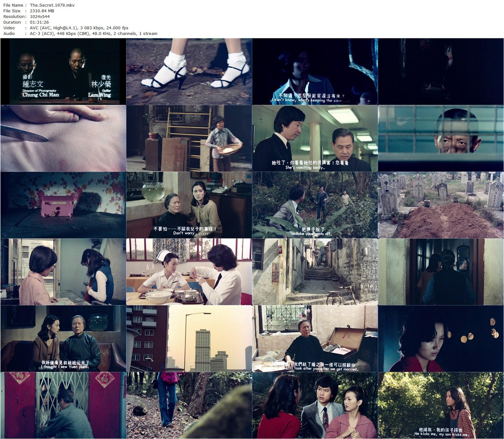
Task: Click the man peering through window frame
Action: [x=441, y=138]
